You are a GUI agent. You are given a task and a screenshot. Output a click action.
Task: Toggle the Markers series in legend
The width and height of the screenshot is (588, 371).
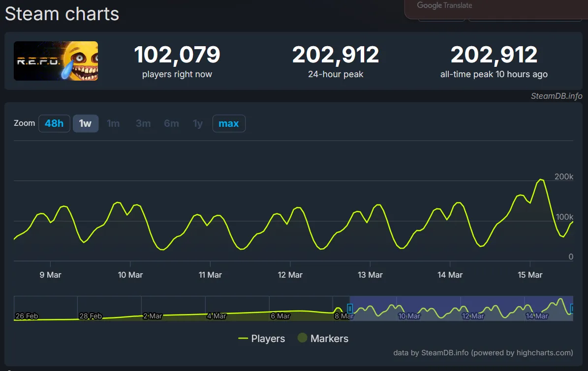point(323,339)
